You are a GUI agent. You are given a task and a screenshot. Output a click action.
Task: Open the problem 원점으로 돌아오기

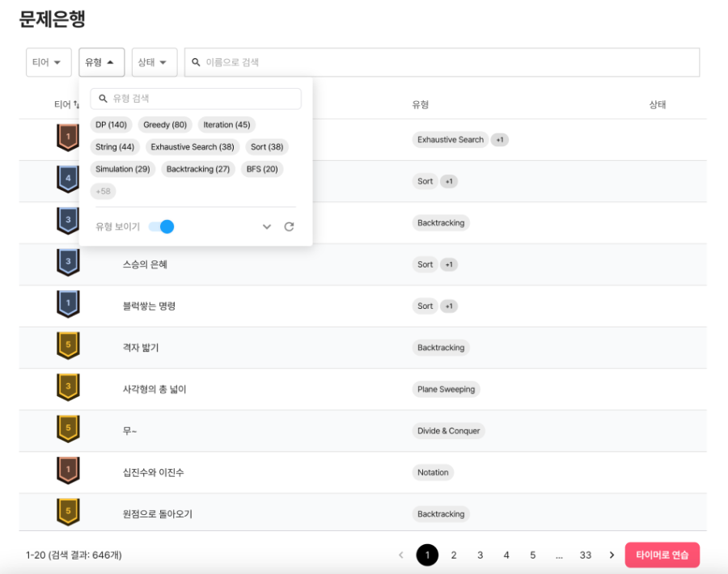pyautogui.click(x=158, y=514)
